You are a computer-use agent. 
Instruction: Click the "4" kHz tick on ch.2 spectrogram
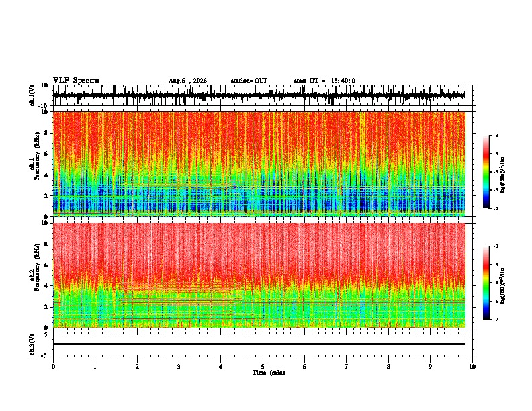[x=46, y=286]
